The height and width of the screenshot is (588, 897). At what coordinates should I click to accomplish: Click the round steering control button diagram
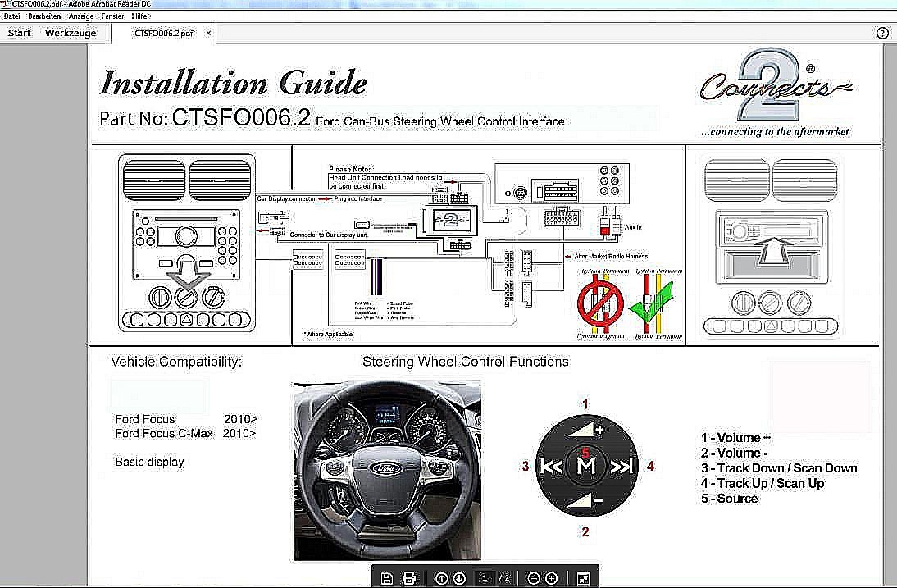coord(587,466)
